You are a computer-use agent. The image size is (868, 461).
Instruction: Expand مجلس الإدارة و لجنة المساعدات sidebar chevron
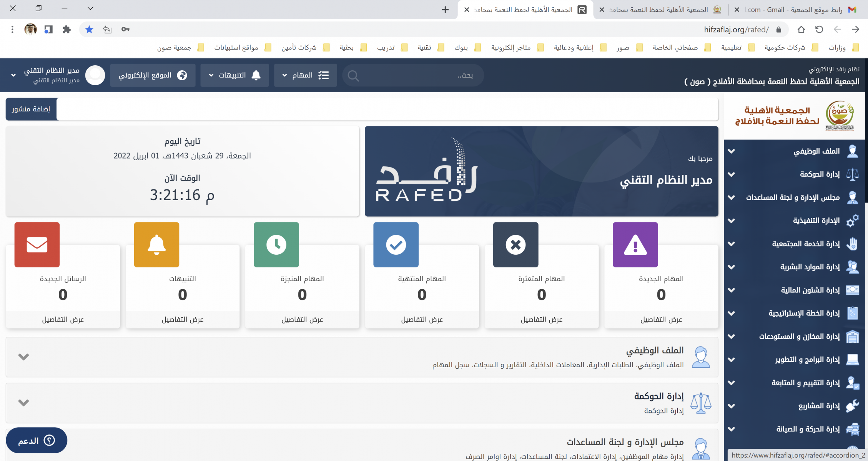coord(731,197)
